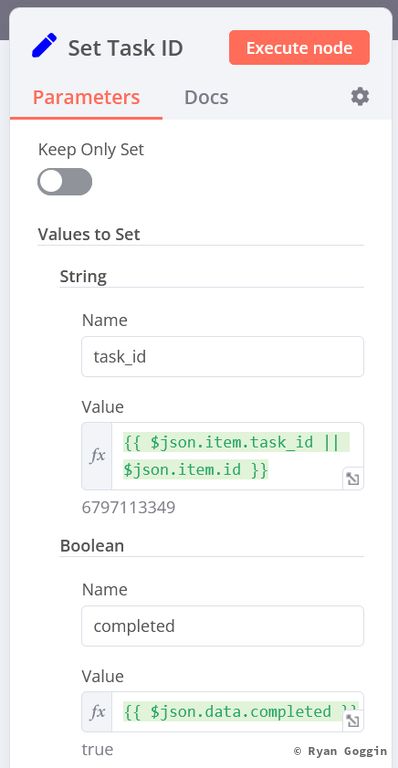This screenshot has height=768, width=398.
Task: Click the Execute node button
Action: (299, 48)
